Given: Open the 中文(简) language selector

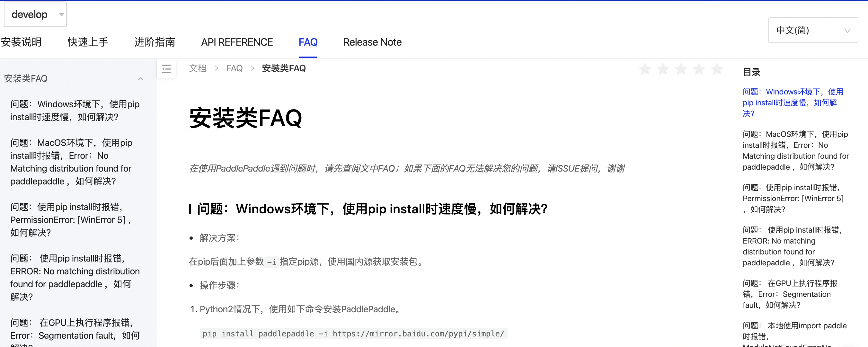Looking at the screenshot, I should click(x=813, y=30).
